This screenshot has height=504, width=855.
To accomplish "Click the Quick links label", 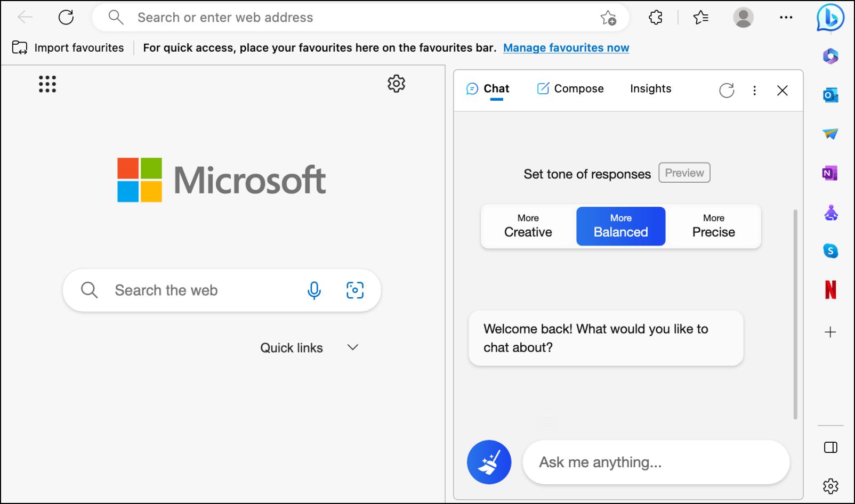I will (x=292, y=348).
